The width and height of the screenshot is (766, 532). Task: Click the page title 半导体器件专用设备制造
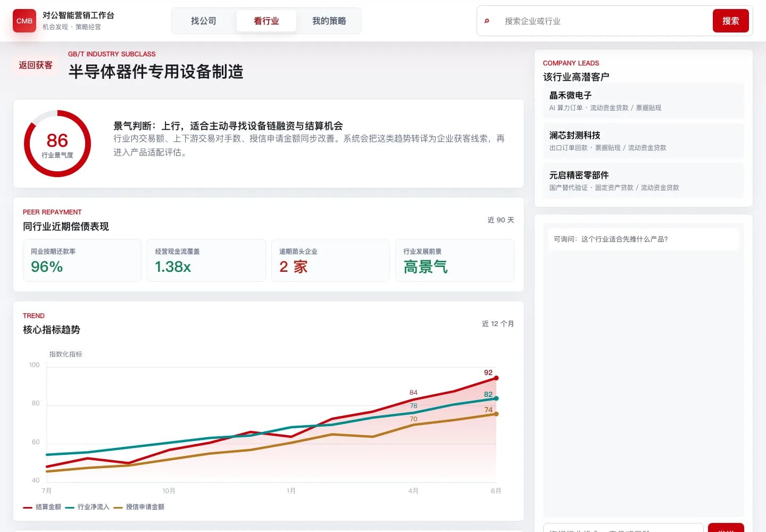coord(156,71)
